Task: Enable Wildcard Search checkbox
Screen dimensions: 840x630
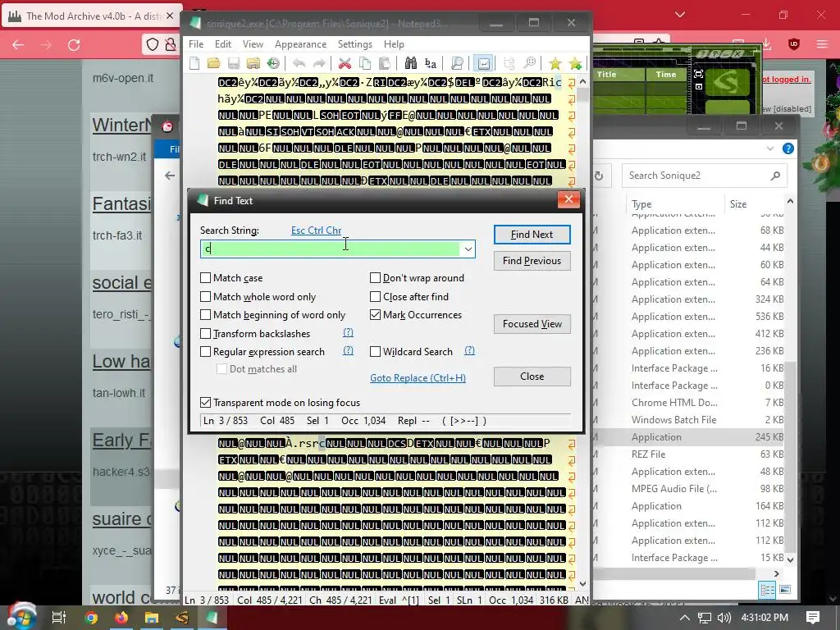Action: [x=375, y=351]
